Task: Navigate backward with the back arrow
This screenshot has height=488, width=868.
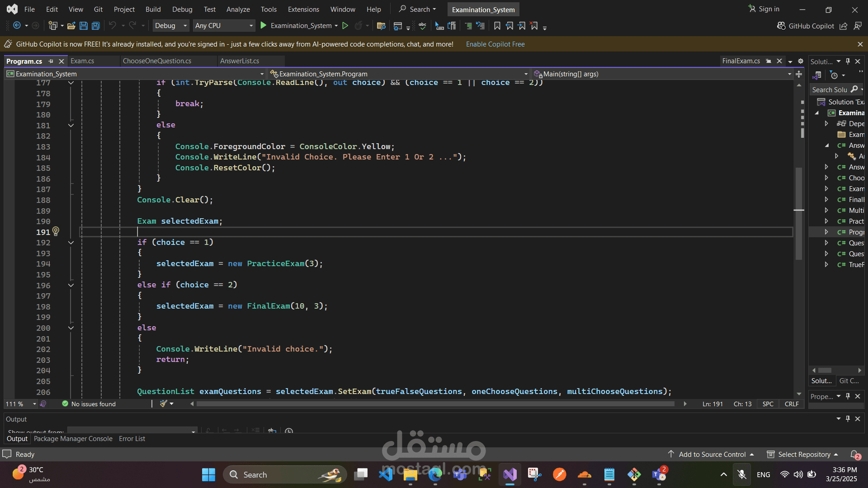Action: (x=17, y=26)
